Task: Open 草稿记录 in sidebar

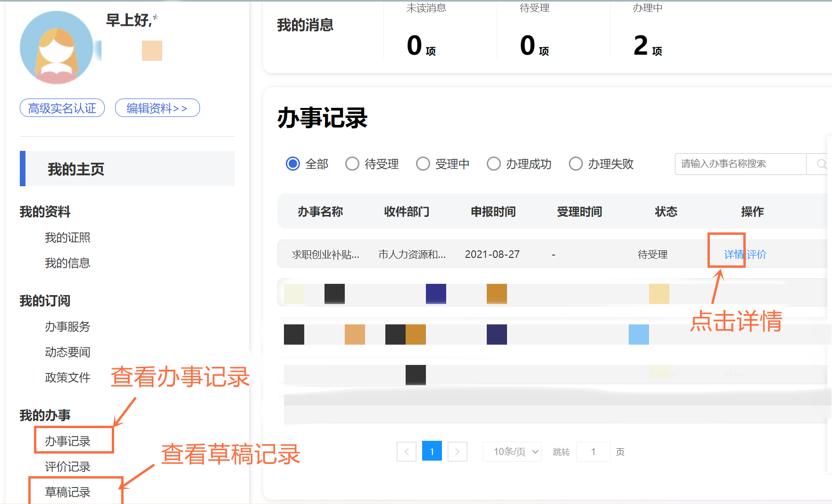Action: click(67, 492)
